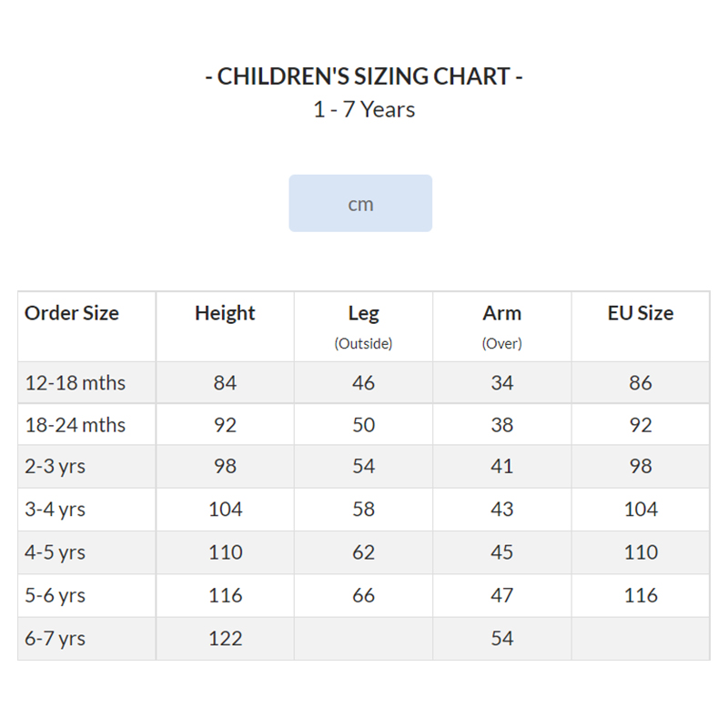Select the EU Size column header
The height and width of the screenshot is (728, 728).
641,313
